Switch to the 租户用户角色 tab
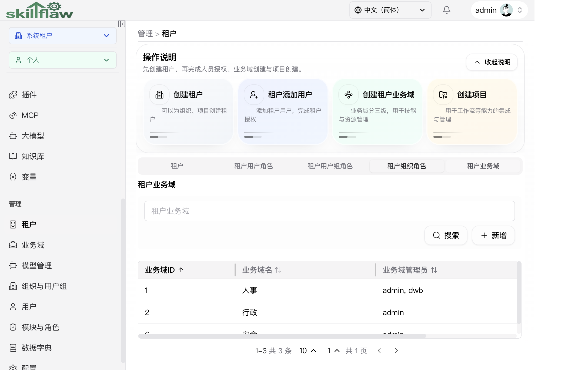The width and height of the screenshot is (588, 370). [x=253, y=166]
